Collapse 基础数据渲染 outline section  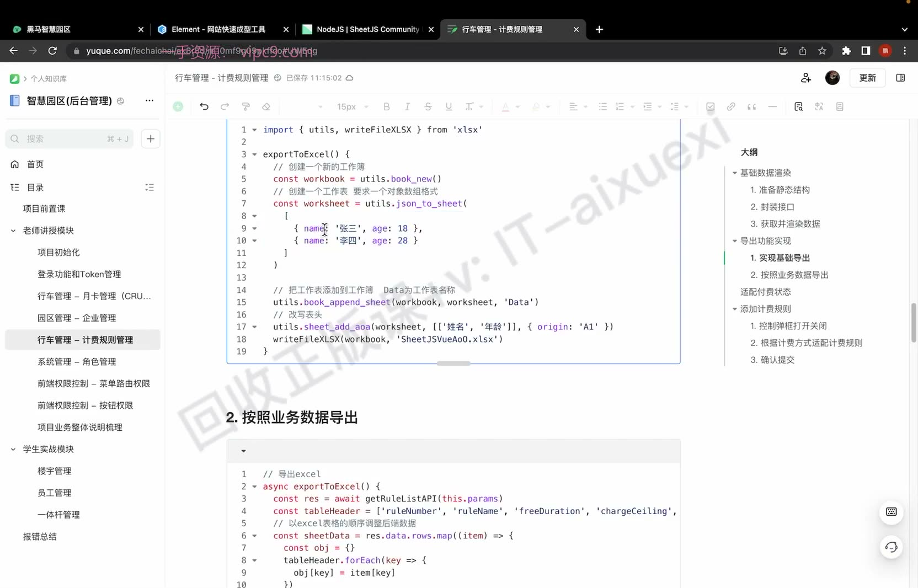(735, 173)
